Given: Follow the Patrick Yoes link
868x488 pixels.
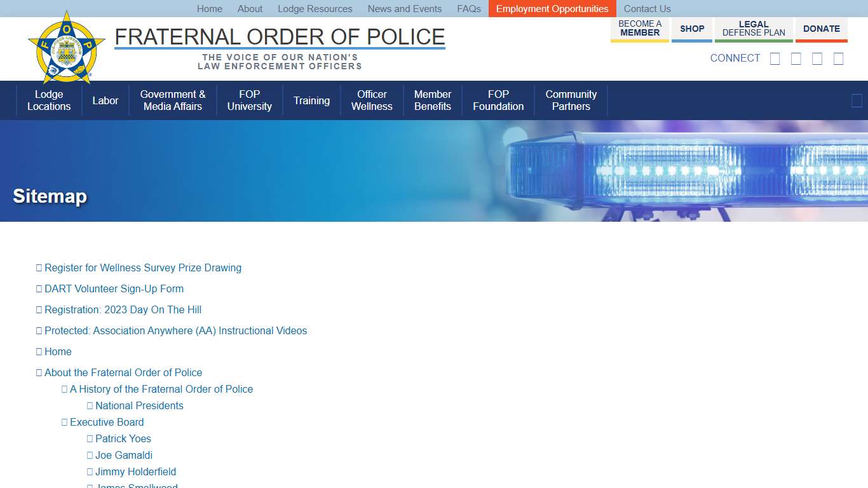Looking at the screenshot, I should 123,438.
